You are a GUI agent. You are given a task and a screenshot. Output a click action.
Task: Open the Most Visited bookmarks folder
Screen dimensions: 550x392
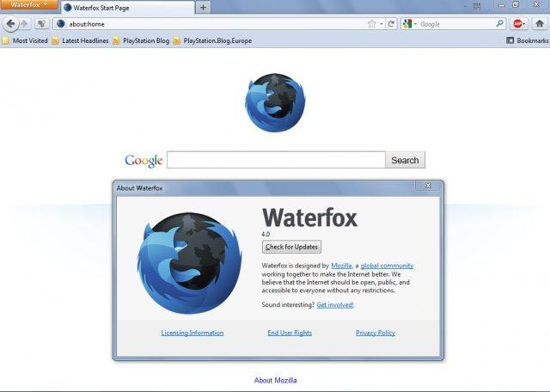tap(25, 40)
